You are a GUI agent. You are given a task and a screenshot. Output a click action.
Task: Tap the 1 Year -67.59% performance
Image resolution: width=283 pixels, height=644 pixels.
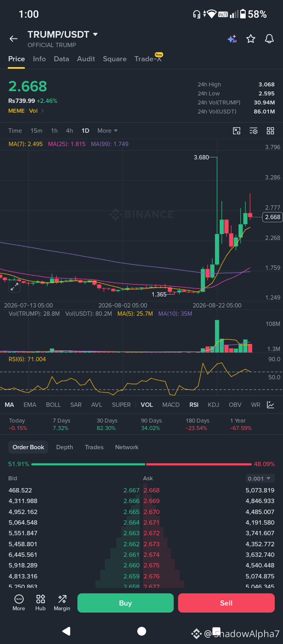(x=241, y=424)
